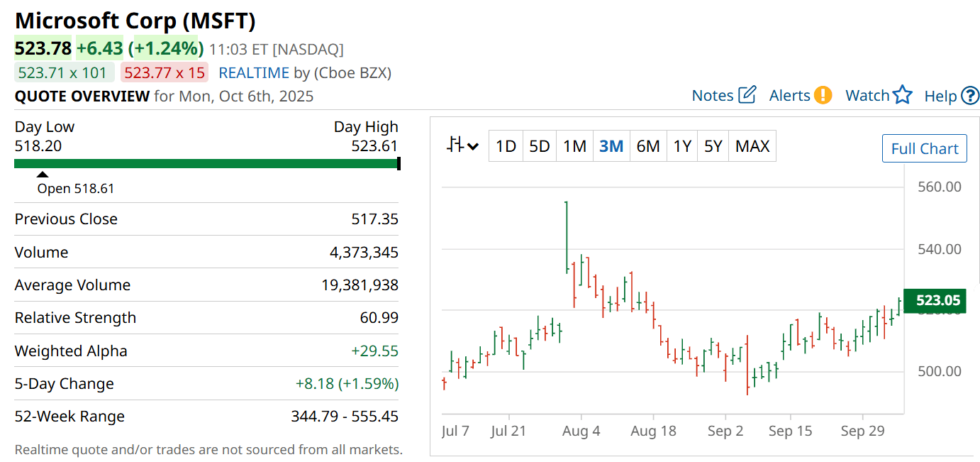Click the Watch star icon
This screenshot has width=980, height=462.
tap(902, 95)
